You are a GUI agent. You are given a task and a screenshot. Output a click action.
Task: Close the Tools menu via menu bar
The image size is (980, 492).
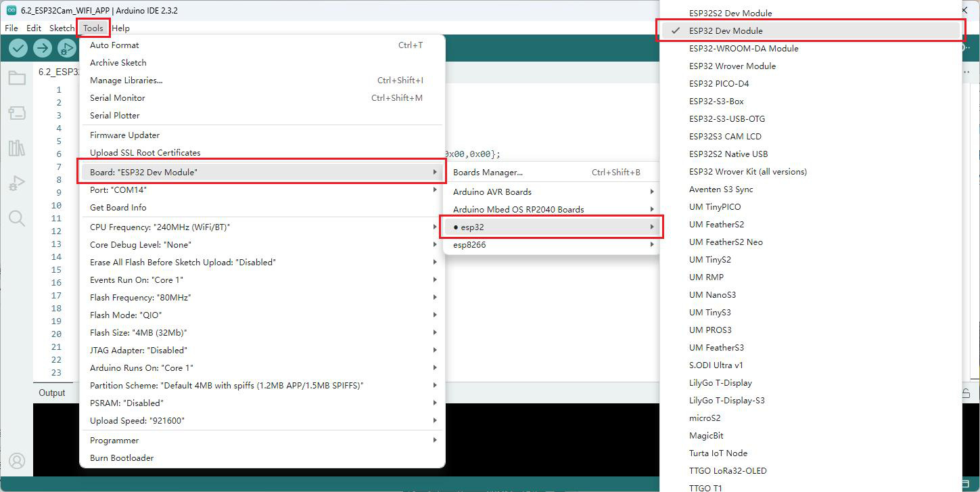click(93, 28)
